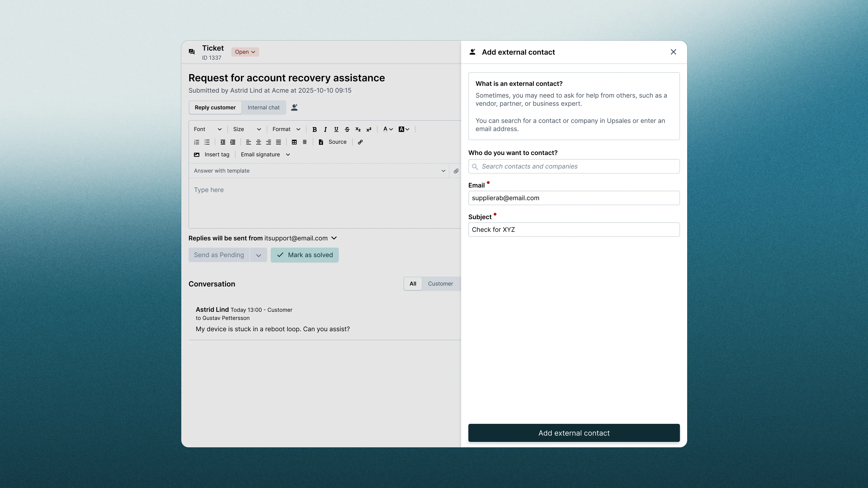The width and height of the screenshot is (868, 488).
Task: Click the Email input field
Action: [574, 198]
